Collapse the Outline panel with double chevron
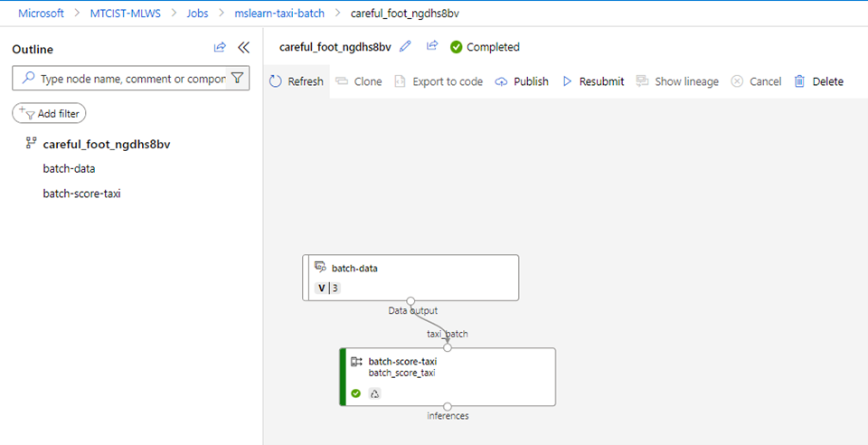The width and height of the screenshot is (868, 445). coord(243,48)
